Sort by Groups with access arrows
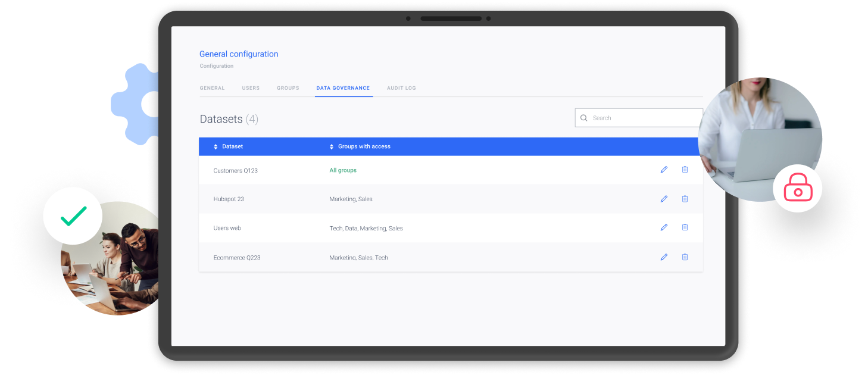The height and width of the screenshot is (375, 868). tap(332, 146)
